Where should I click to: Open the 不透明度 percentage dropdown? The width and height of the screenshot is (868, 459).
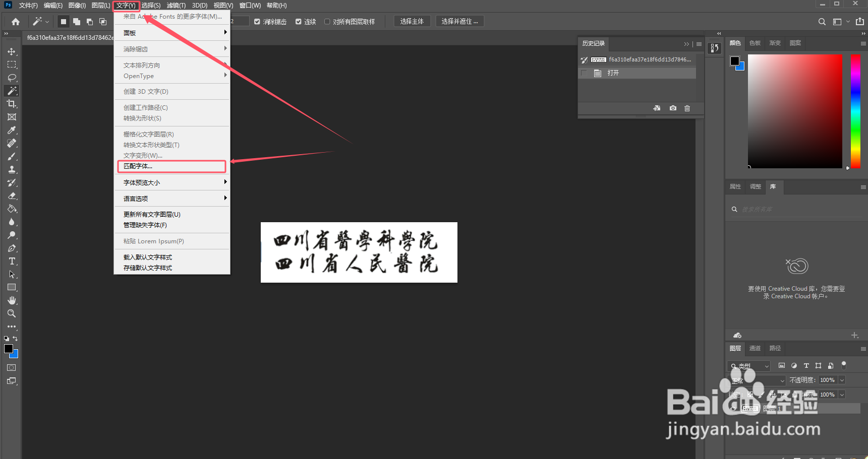tap(841, 380)
